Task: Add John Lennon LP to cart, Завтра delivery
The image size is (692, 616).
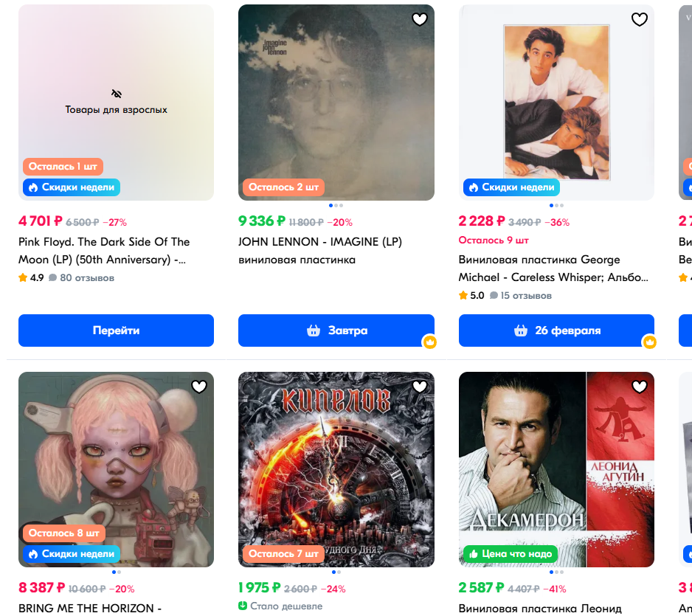Action: (x=336, y=331)
